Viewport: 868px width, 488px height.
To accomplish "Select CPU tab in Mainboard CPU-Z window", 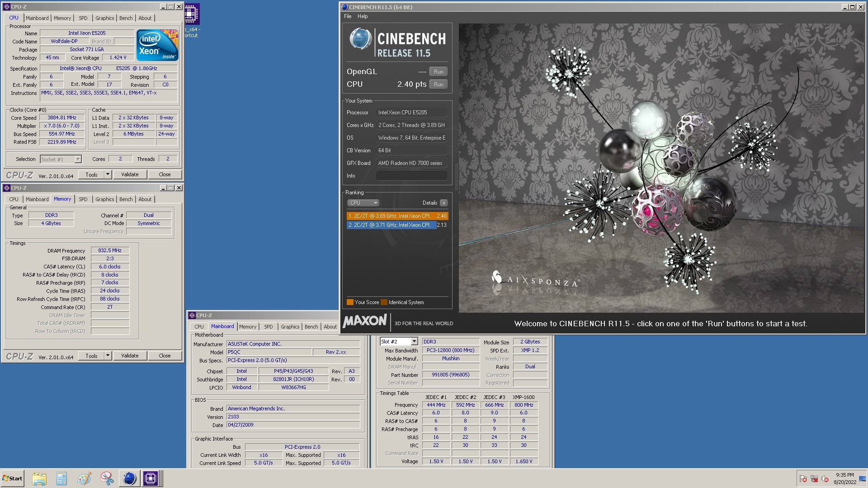I will tap(199, 327).
